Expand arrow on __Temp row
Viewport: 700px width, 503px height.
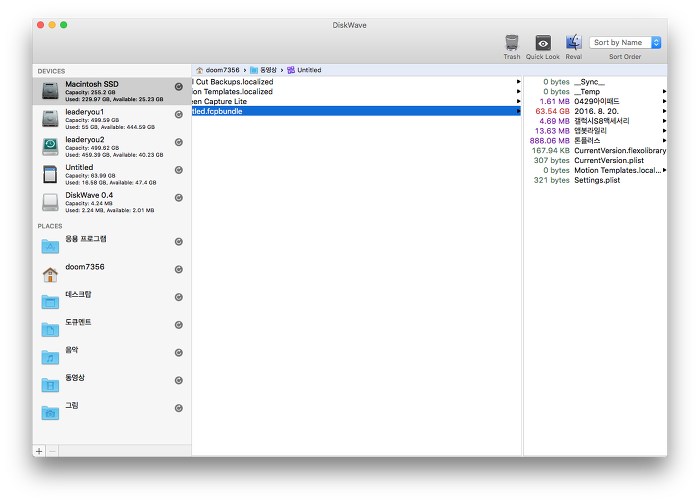pos(664,91)
